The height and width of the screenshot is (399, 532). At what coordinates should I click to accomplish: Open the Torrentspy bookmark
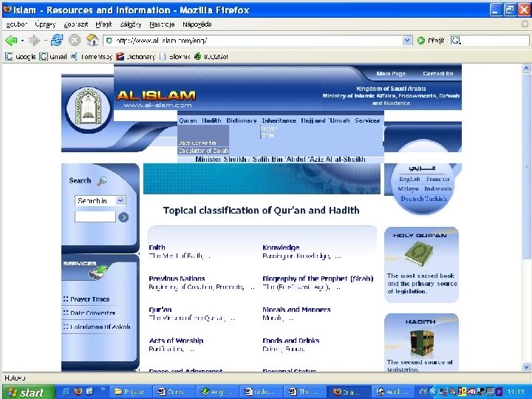(x=92, y=57)
